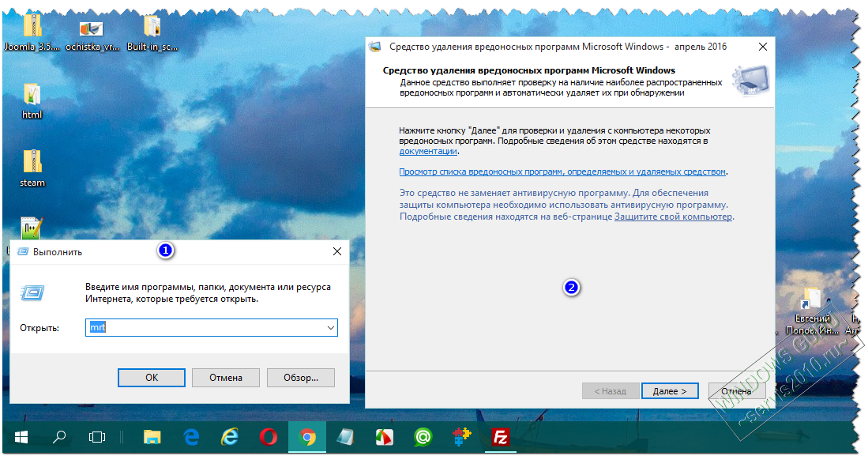The height and width of the screenshot is (456, 868).
Task: Select the Notepad++ file icon on the desktop
Action: click(32, 228)
